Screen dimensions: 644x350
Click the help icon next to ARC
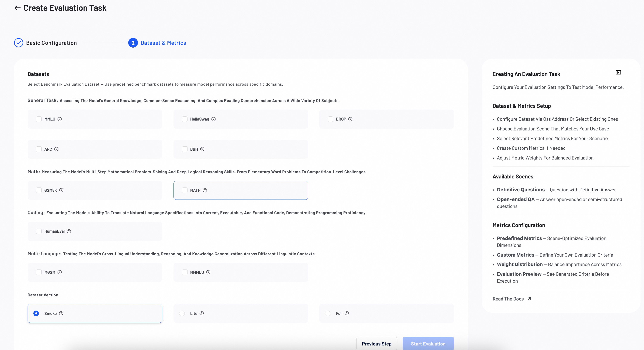(56, 149)
